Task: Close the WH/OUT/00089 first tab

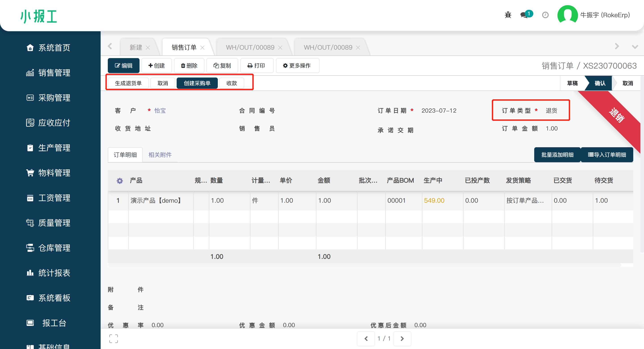Action: tap(280, 47)
